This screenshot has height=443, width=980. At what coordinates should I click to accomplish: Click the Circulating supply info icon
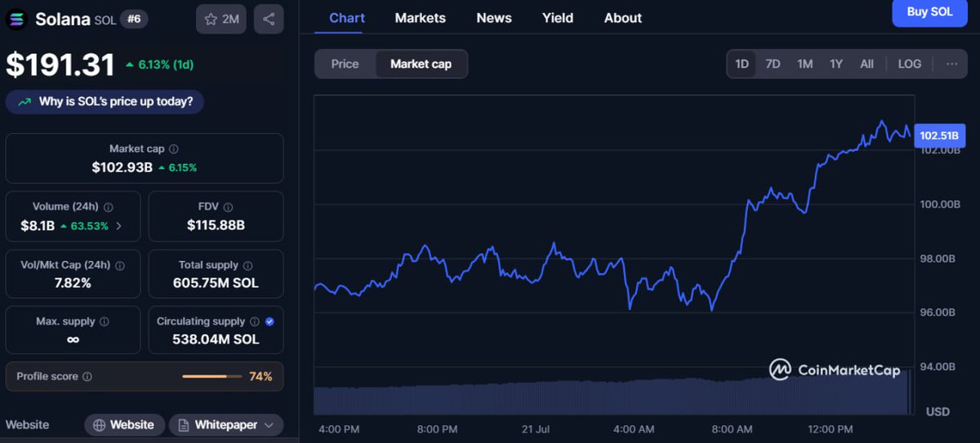pyautogui.click(x=255, y=321)
